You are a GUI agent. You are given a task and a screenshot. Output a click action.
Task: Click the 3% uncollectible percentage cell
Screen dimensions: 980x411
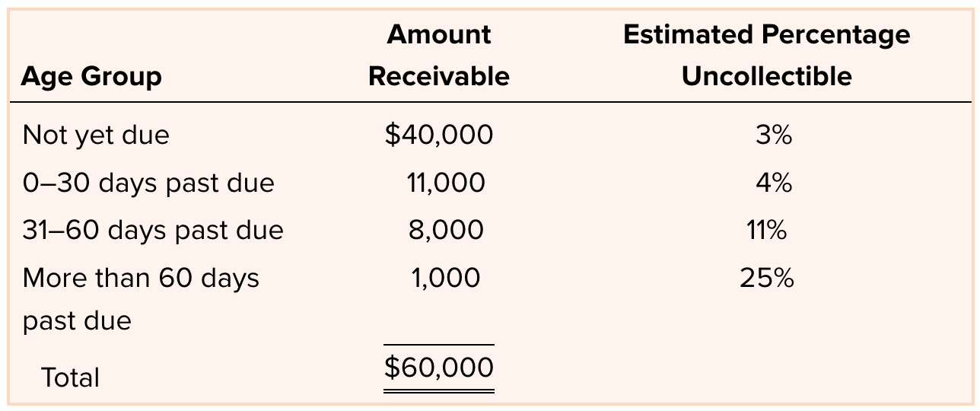774,135
